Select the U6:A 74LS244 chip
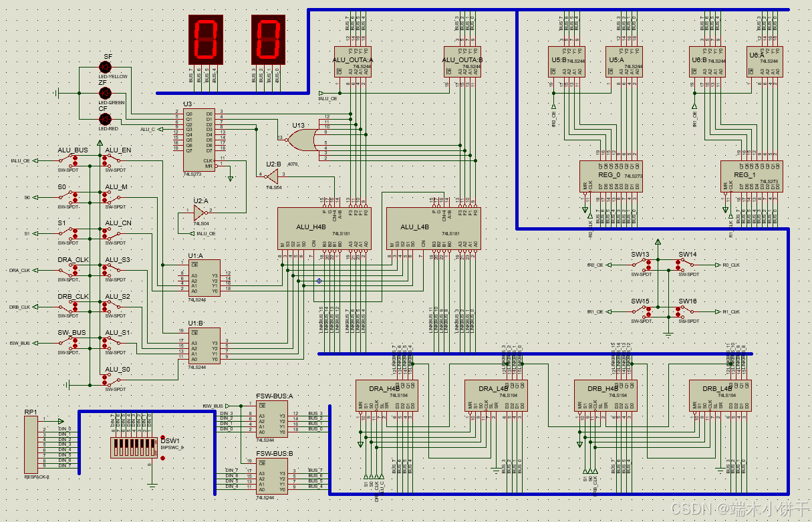Viewport: 812px width, 522px height. [765, 62]
